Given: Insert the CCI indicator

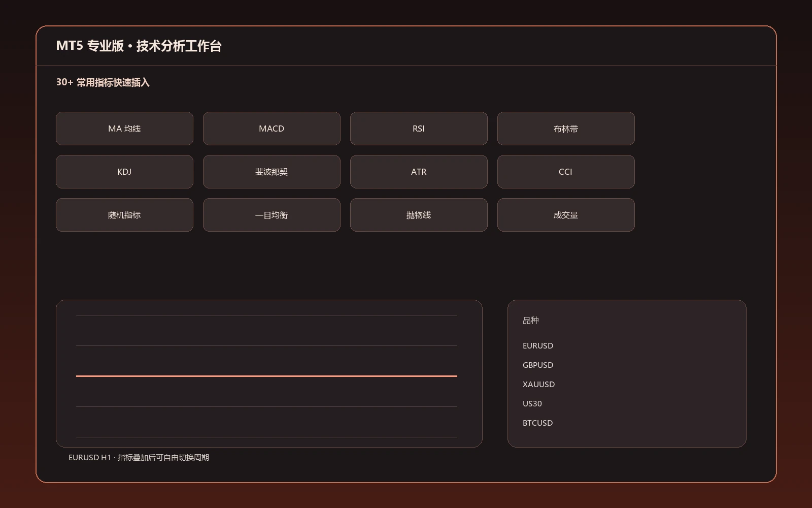Looking at the screenshot, I should click(x=566, y=172).
